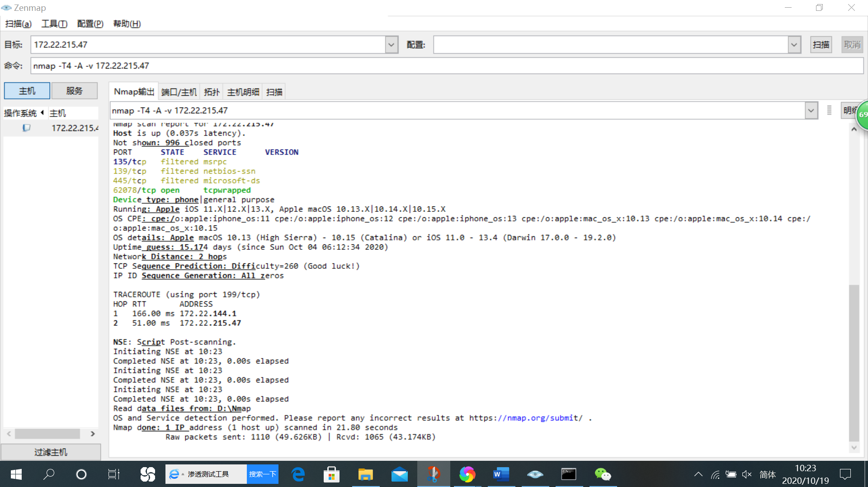The image size is (868, 487).
Task: Click the 取消 cancel button
Action: (852, 45)
